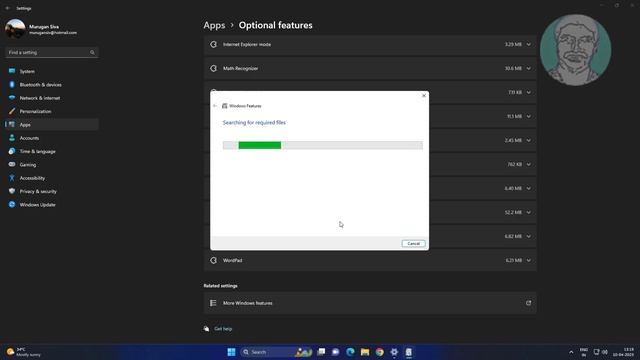Click the back arrow in the Windows Features dialog
The image size is (640, 360).
(215, 106)
